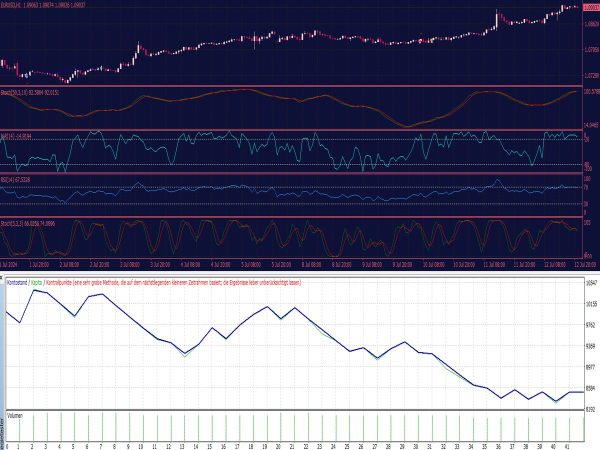The height and width of the screenshot is (450, 600).
Task: Click the 10547 balance axis value
Action: 591,283
